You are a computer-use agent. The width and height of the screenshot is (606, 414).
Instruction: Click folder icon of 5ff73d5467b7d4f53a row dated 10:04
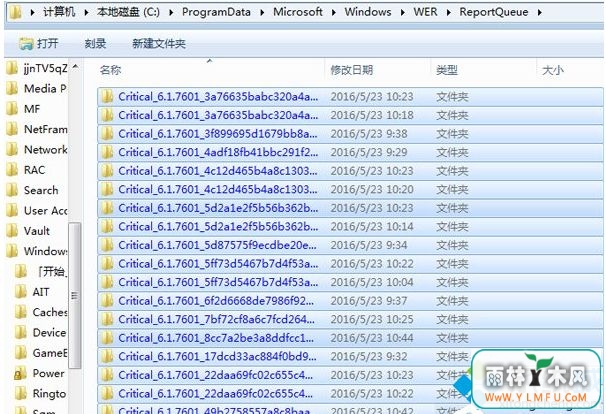[x=107, y=282]
